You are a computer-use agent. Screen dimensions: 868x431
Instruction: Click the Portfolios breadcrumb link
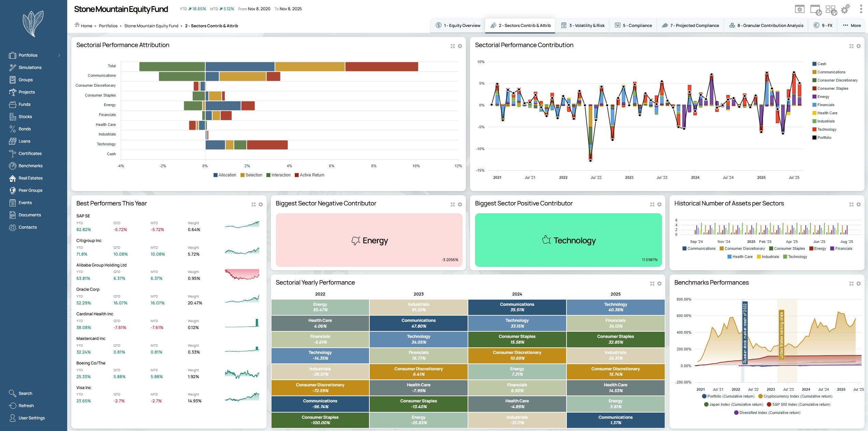(108, 26)
